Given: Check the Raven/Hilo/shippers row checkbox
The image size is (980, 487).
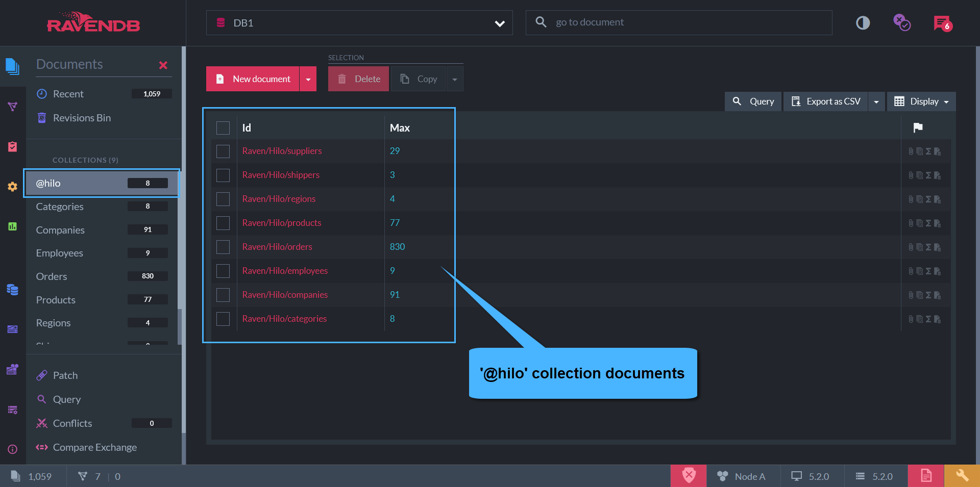Looking at the screenshot, I should point(223,175).
